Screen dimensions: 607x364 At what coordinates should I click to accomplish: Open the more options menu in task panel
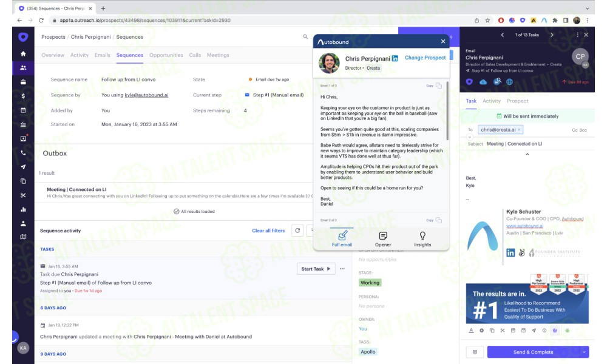tap(578, 35)
